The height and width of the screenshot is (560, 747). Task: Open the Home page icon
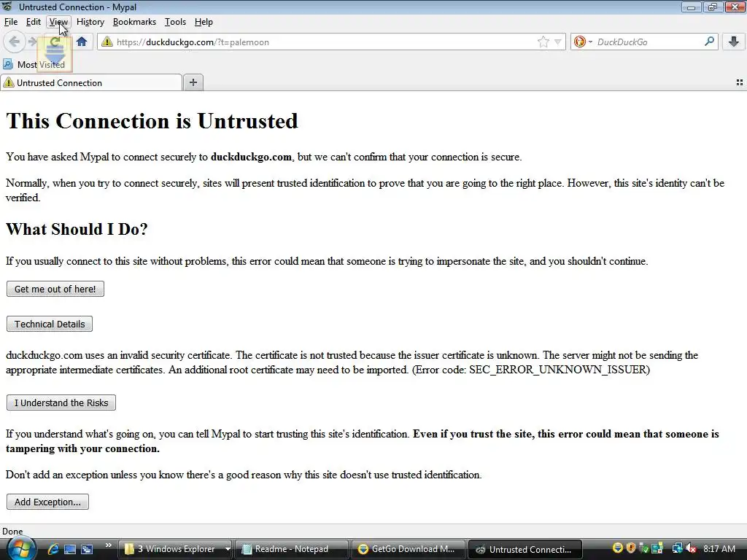(82, 42)
